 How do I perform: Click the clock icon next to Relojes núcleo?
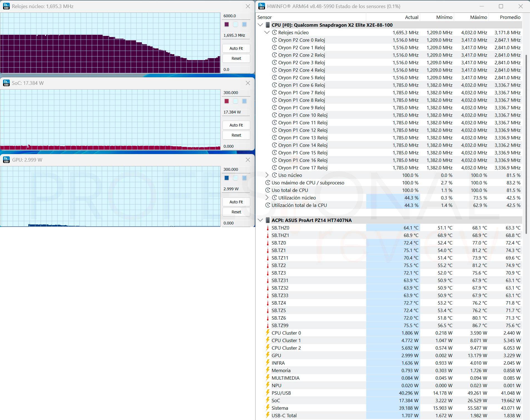click(274, 33)
